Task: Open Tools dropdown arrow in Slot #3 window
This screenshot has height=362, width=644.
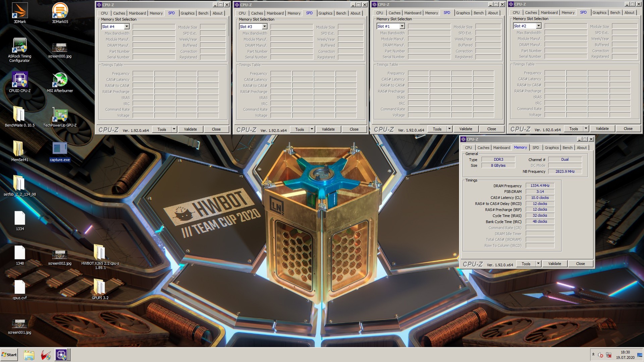Action: (312, 129)
